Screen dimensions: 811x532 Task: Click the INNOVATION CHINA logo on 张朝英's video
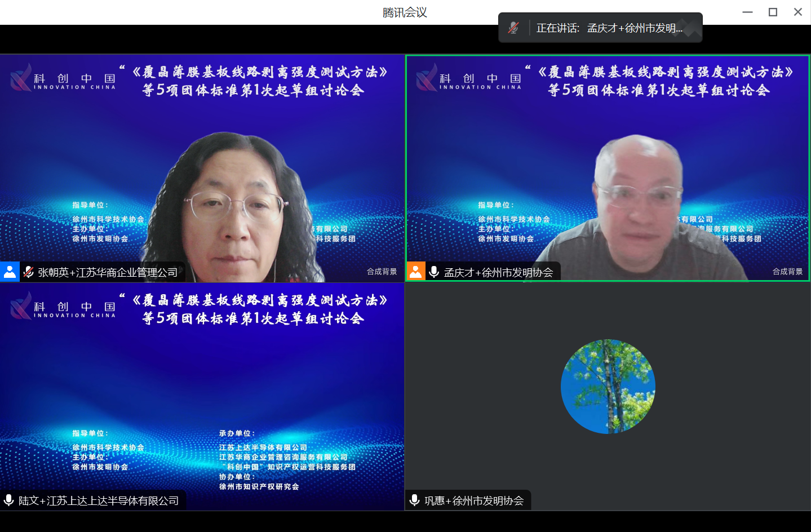[x=62, y=79]
